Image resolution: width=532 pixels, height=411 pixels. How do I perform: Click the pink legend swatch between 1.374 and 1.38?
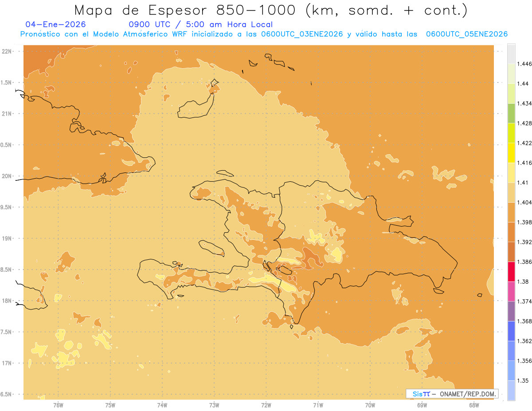pos(511,292)
